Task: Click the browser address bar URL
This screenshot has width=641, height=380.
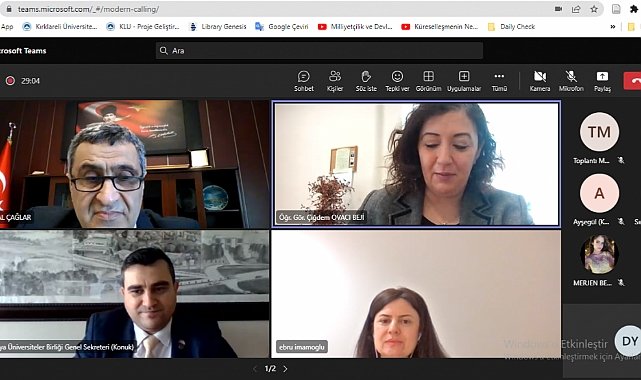Action: [88, 9]
